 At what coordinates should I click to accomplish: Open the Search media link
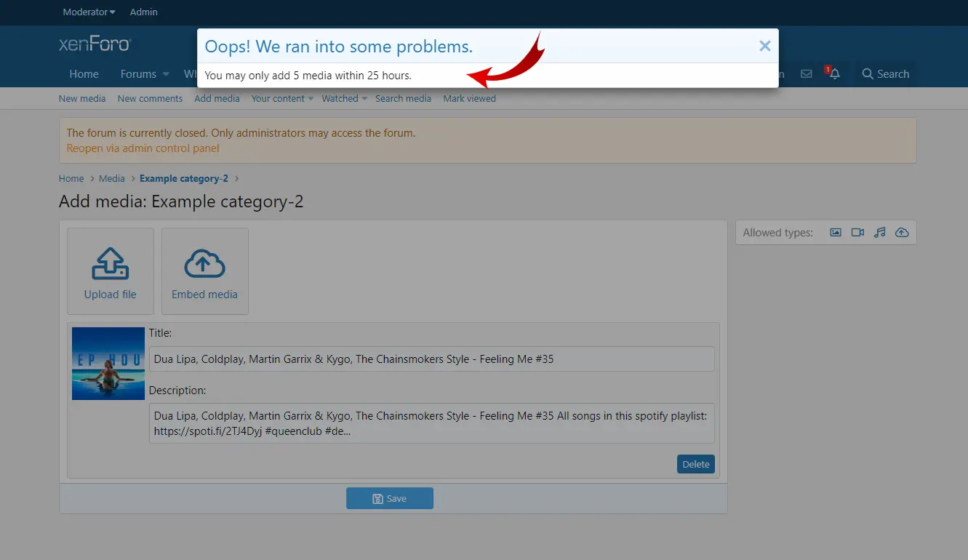pos(403,98)
